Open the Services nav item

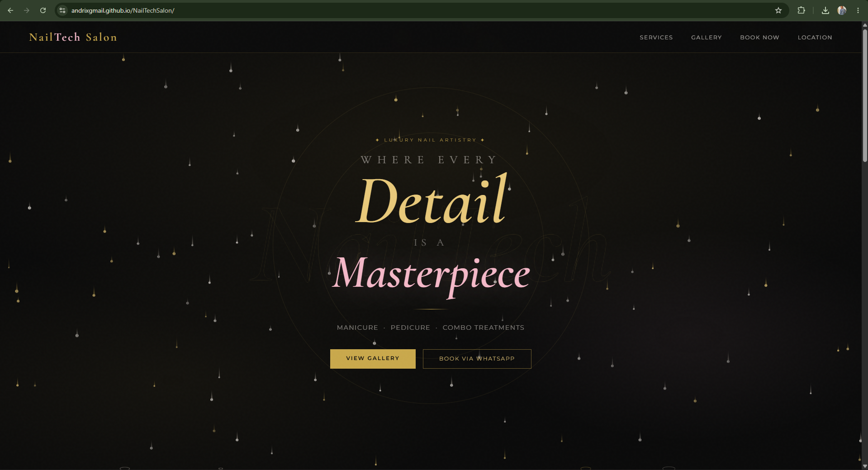click(x=656, y=38)
